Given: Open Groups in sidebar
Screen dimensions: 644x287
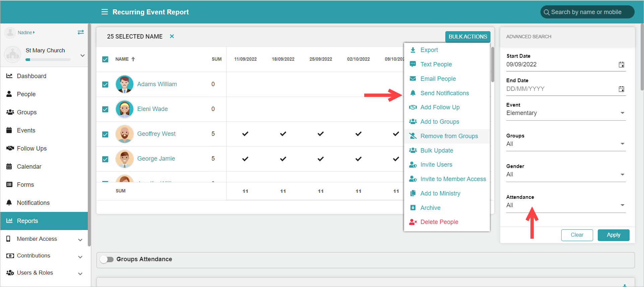Looking at the screenshot, I should [x=44, y=112].
